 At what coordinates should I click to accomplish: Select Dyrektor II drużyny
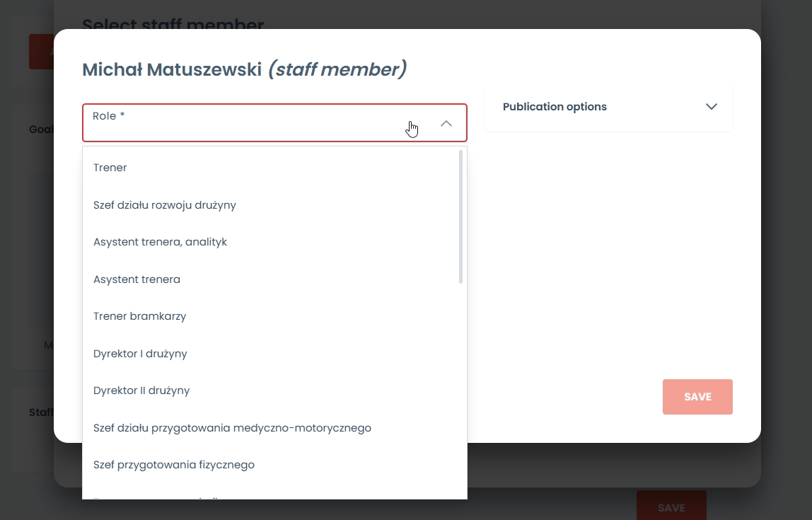click(x=141, y=391)
